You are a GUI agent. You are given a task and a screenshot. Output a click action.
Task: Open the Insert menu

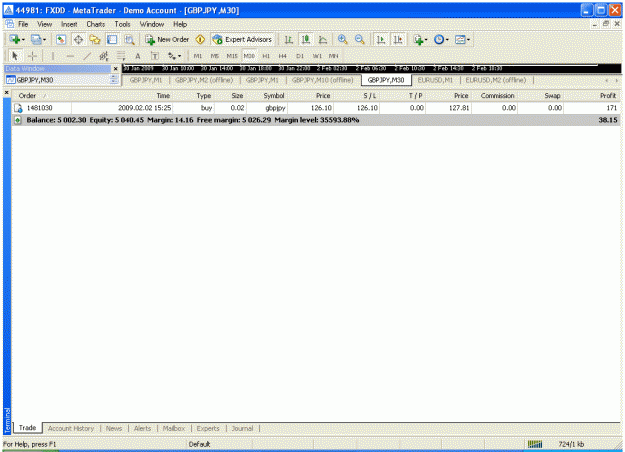tap(69, 24)
